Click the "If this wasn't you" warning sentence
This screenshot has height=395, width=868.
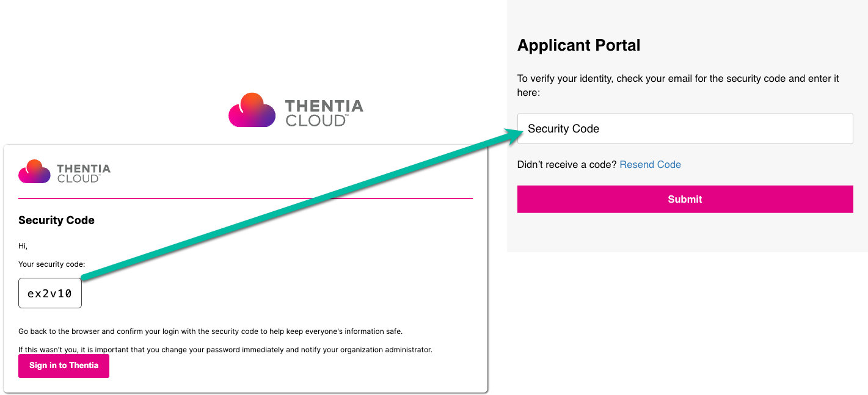coord(225,350)
